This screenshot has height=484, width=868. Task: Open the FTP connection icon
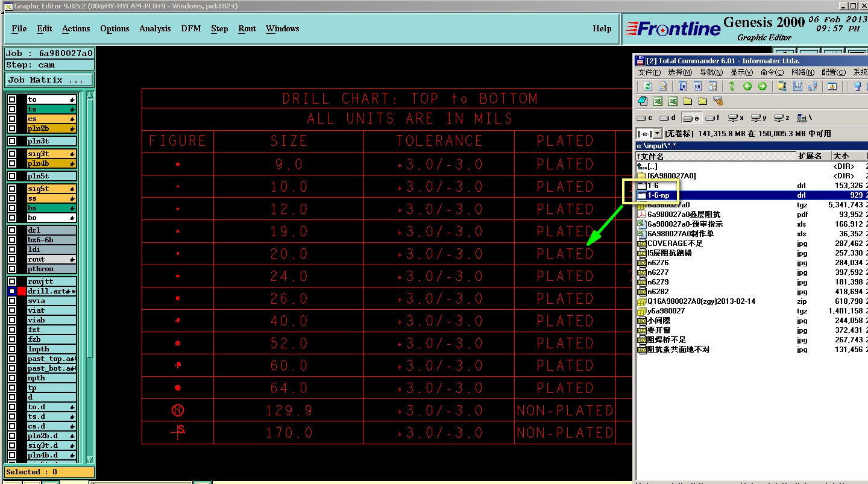[x=798, y=86]
